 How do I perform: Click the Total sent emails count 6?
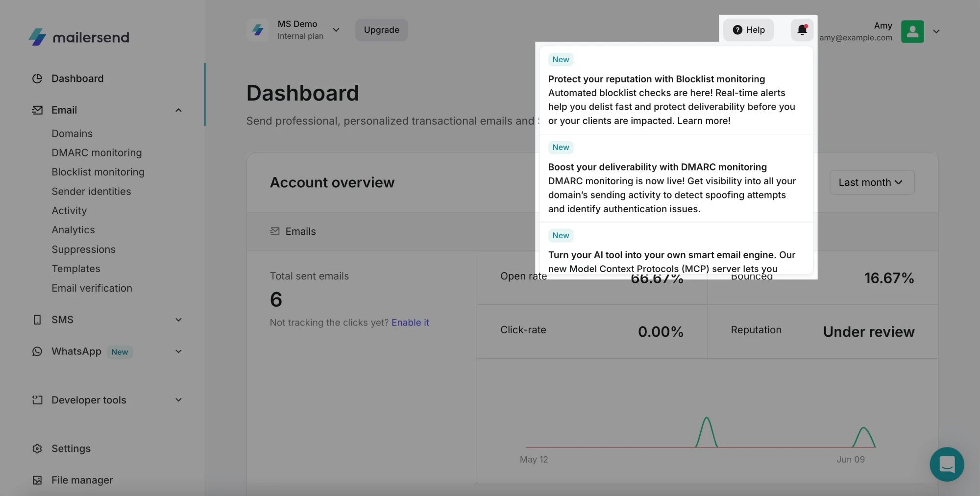[x=276, y=299]
